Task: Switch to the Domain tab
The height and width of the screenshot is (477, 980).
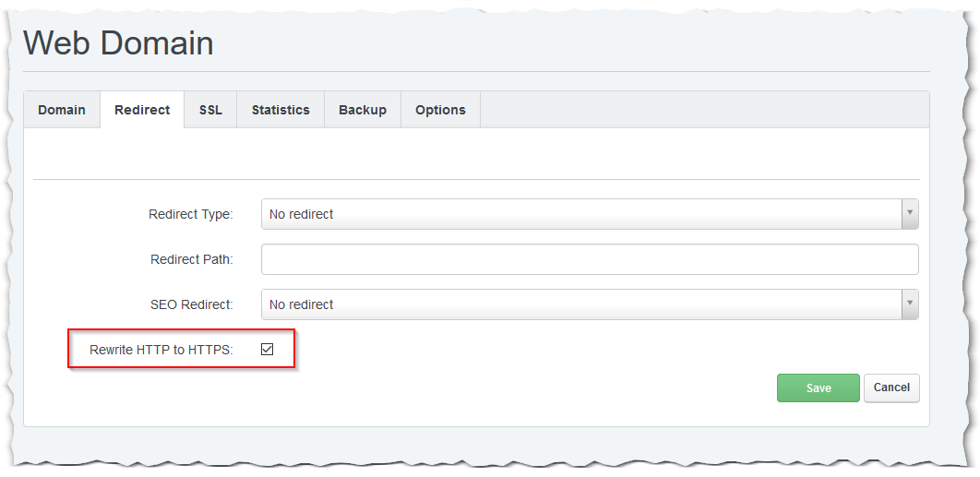Action: click(x=62, y=110)
